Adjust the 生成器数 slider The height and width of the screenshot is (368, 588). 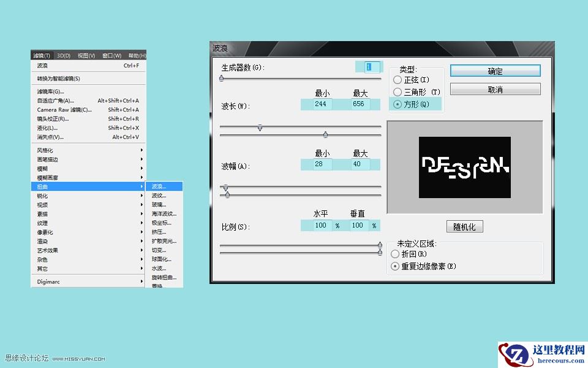(x=222, y=79)
